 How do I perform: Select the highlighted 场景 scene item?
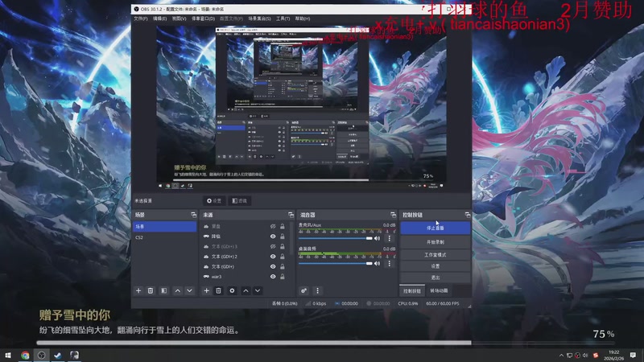[x=165, y=227]
